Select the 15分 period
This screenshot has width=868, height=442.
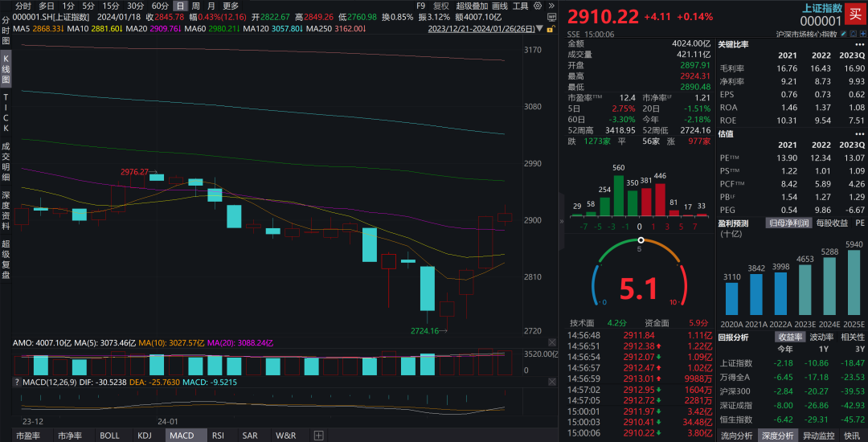[x=111, y=6]
